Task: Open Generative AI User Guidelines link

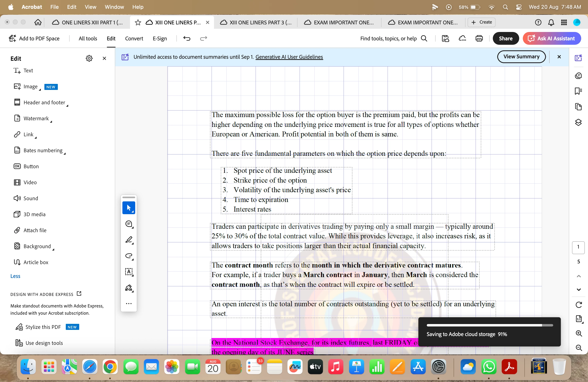Action: [x=289, y=57]
